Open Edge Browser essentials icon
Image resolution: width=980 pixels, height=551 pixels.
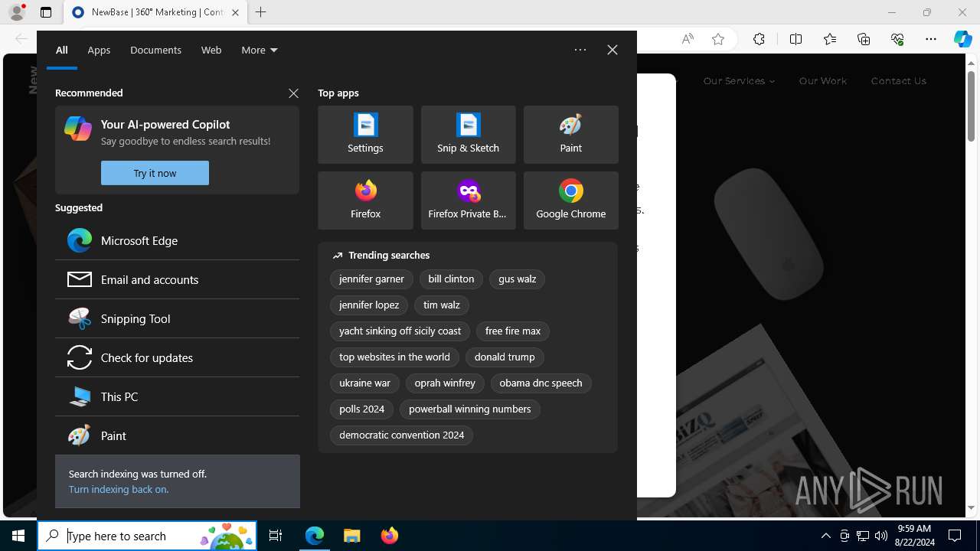[x=897, y=39]
